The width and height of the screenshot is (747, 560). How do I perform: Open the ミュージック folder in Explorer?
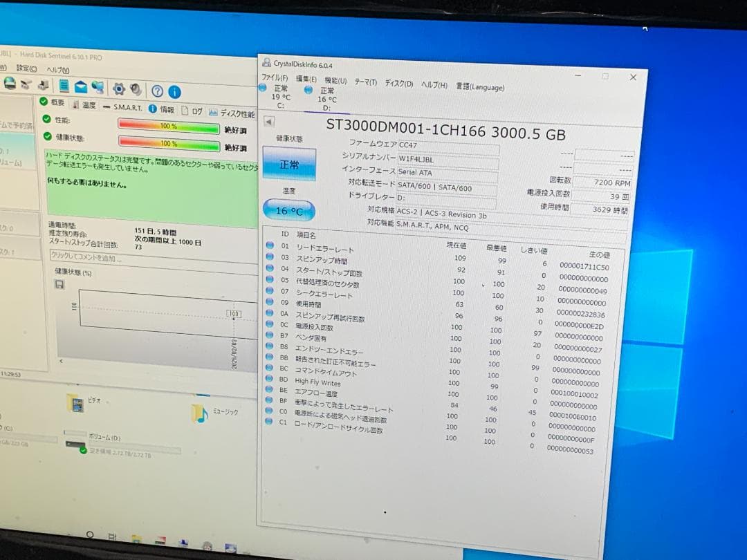coord(214,413)
